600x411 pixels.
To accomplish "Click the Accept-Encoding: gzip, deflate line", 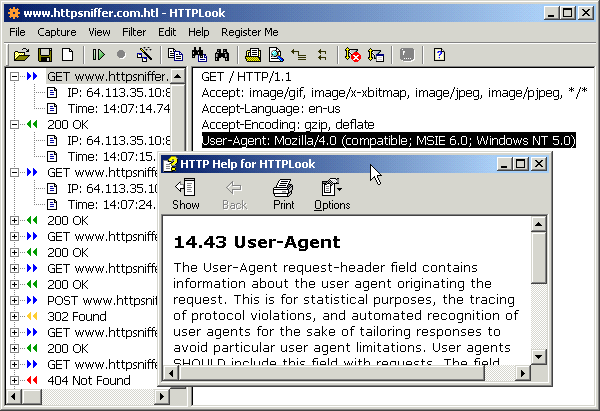I will tap(288, 125).
